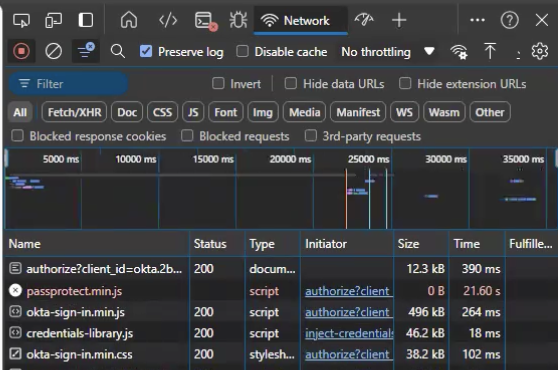Screen dimensions: 558x370
Task: Uncheck Preserve log checkbox
Action: (146, 52)
